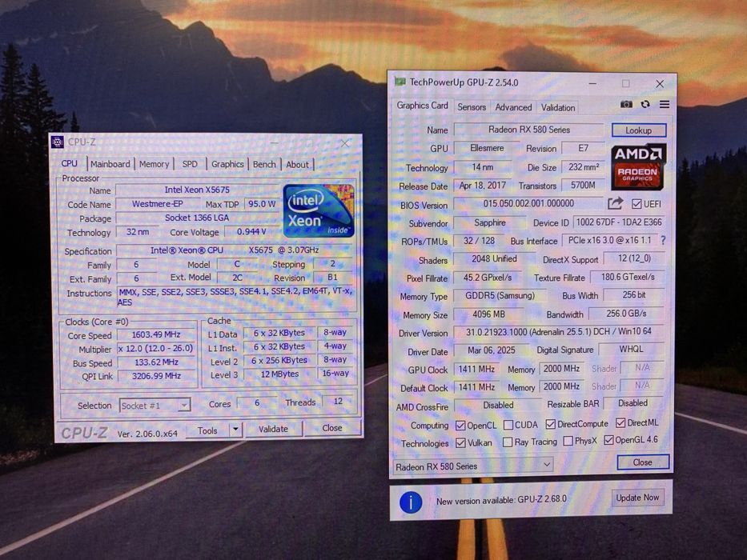Switch to the Advanced tab in GPU-Z

click(x=513, y=107)
